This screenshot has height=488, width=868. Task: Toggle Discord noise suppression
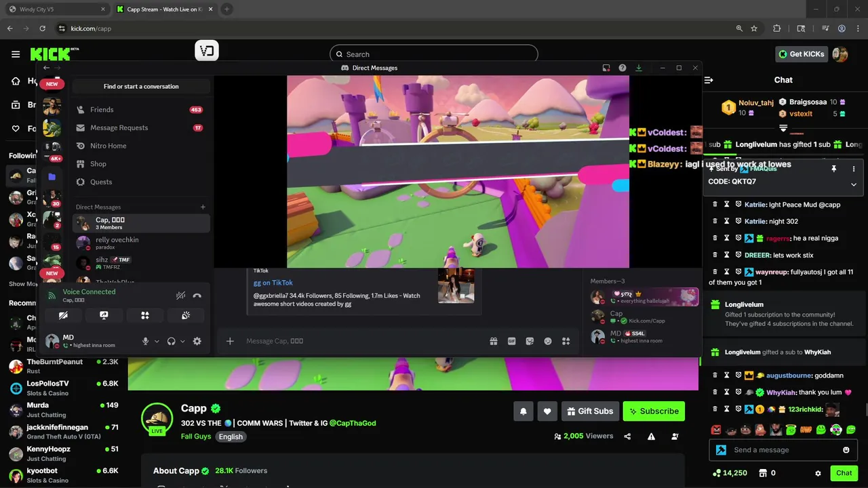coord(180,296)
